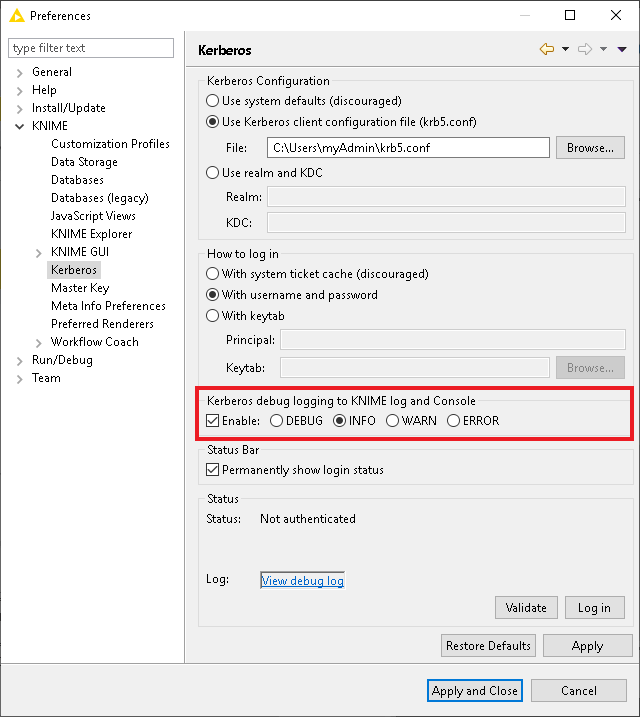Select Run/Debug in the preferences tree
This screenshot has height=717, width=640.
point(62,360)
